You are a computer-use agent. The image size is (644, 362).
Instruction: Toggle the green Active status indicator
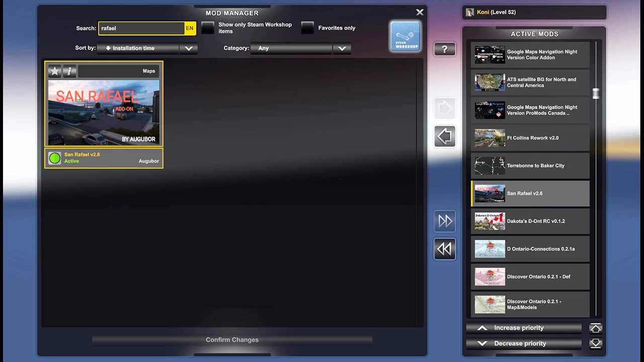point(55,158)
